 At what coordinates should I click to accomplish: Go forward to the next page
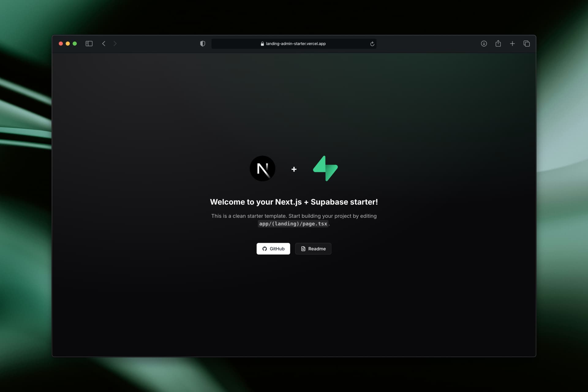tap(115, 44)
